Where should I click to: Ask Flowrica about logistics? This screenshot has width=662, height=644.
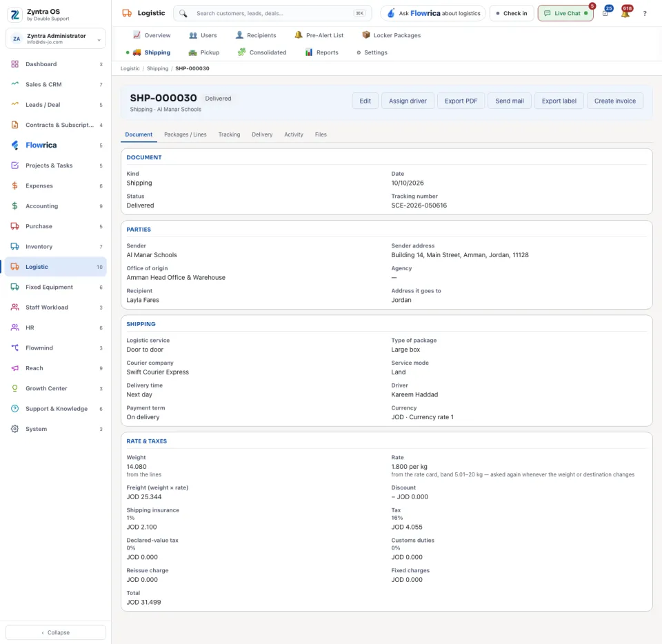click(433, 13)
